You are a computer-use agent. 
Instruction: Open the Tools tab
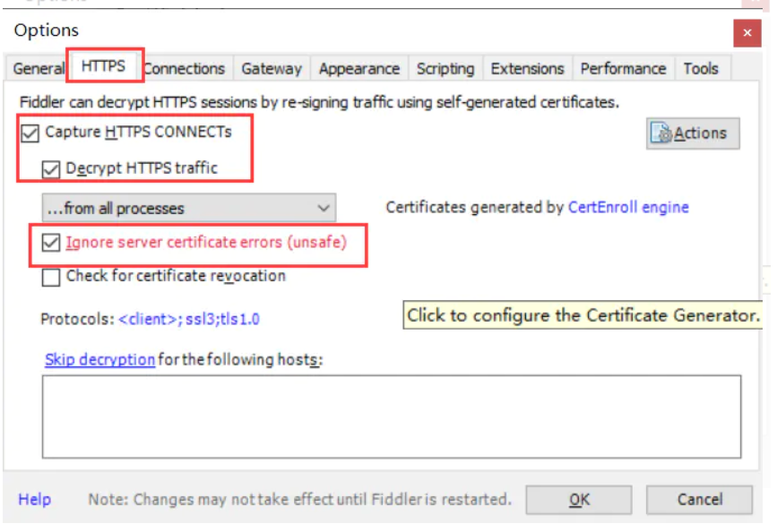tap(701, 68)
